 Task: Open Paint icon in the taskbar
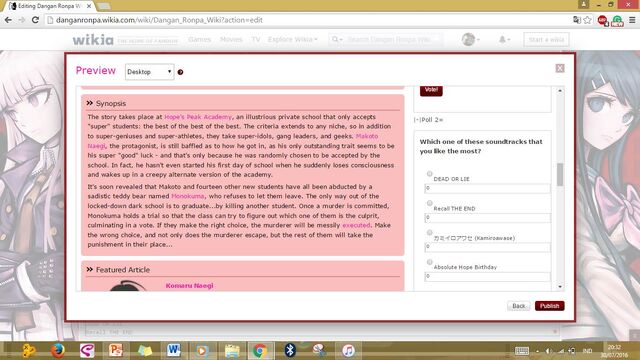(319, 351)
